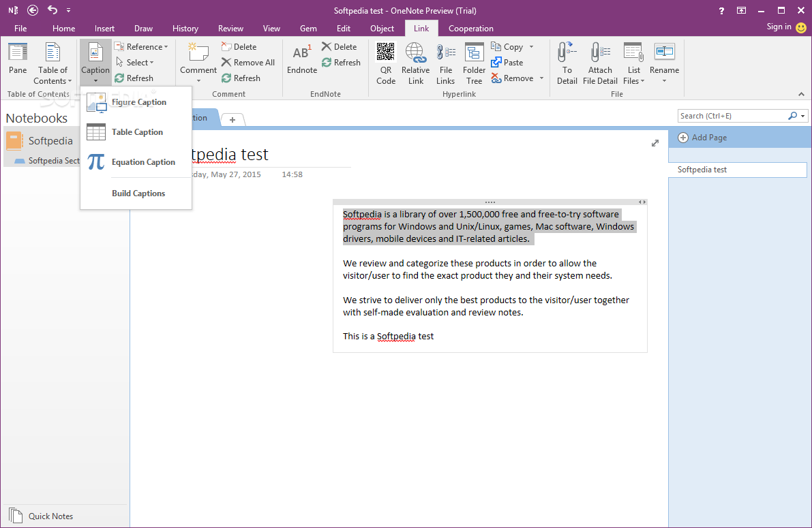Image resolution: width=812 pixels, height=528 pixels.
Task: Switch to the History tab
Action: pos(185,29)
